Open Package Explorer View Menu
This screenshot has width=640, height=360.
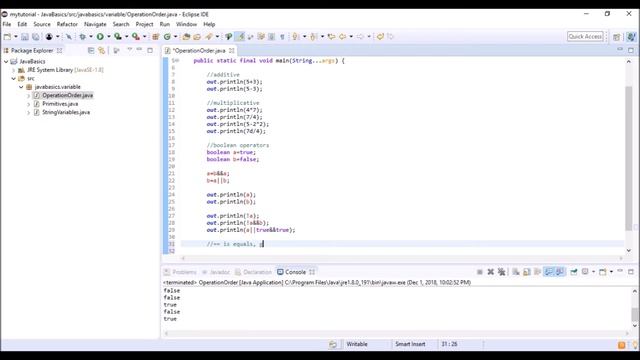tap(129, 50)
